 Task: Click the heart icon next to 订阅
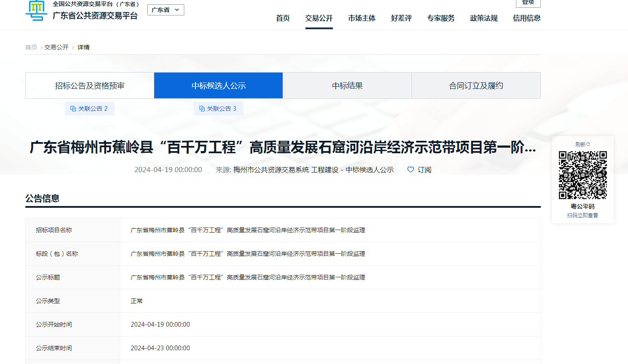[x=411, y=170]
